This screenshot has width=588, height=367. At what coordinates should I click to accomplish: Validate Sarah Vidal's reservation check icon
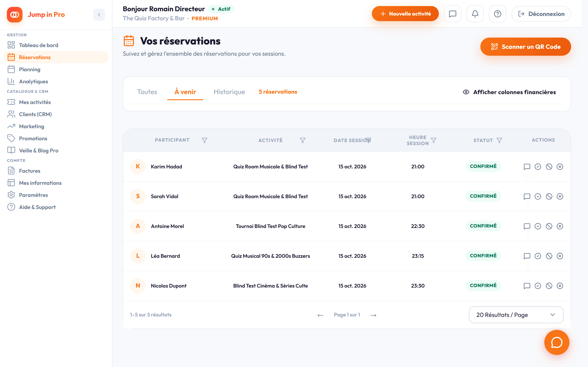[538, 196]
